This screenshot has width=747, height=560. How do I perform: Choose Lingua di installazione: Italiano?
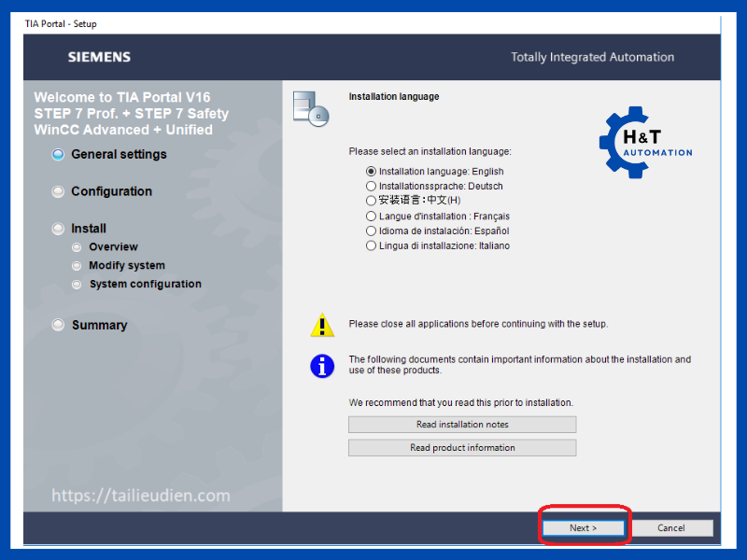(x=372, y=246)
